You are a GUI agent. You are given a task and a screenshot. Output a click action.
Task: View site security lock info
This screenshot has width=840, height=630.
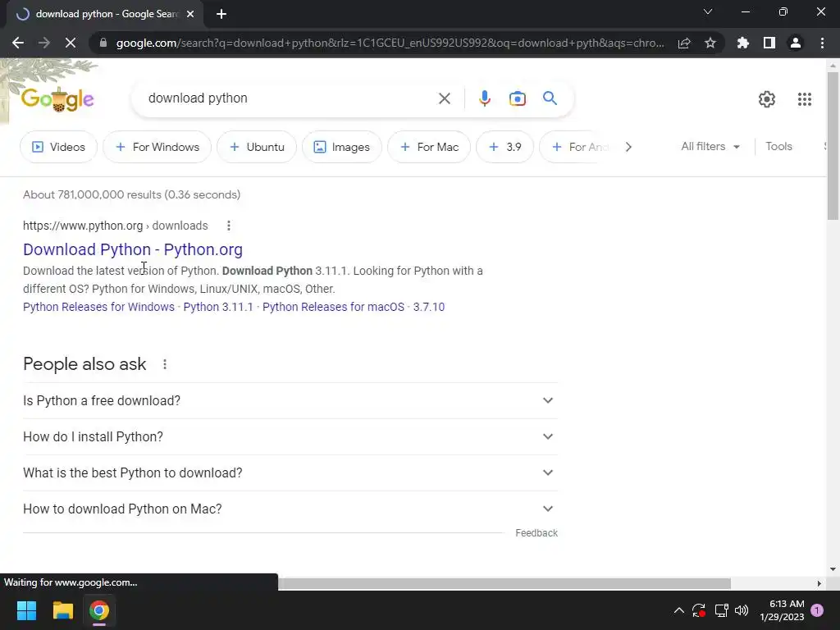pyautogui.click(x=103, y=43)
